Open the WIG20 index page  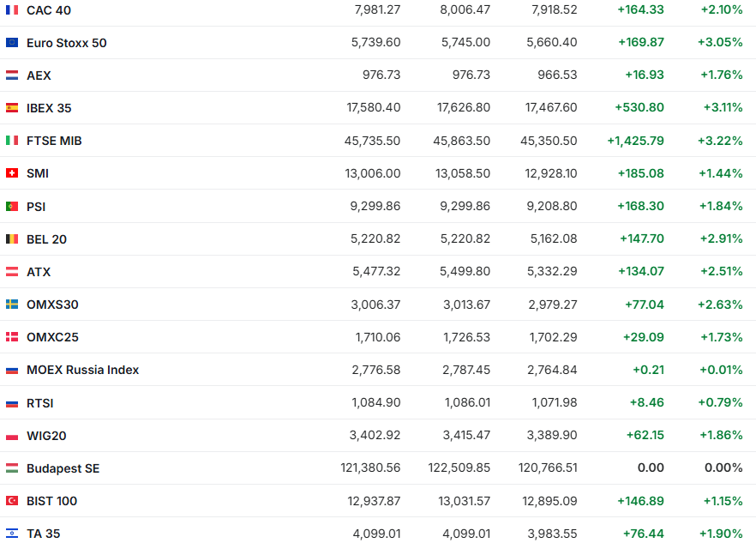pos(46,436)
